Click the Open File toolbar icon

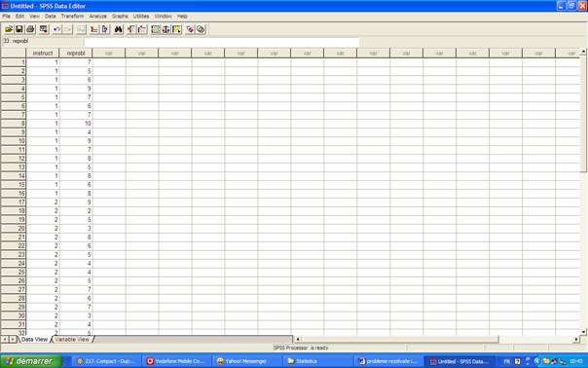[x=9, y=29]
